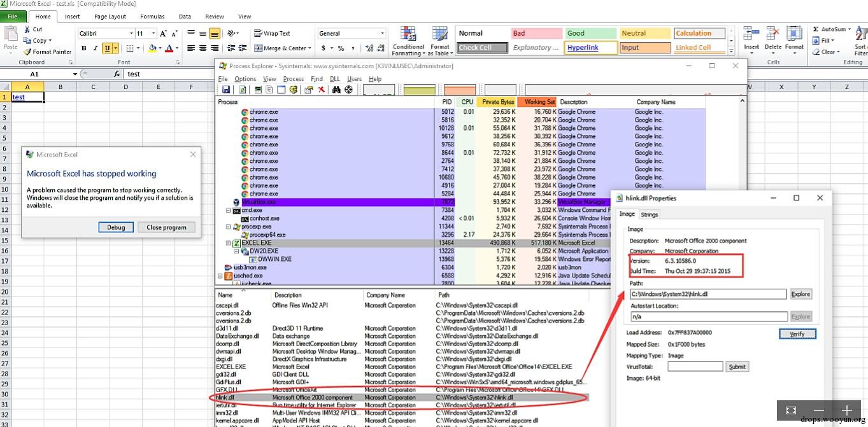Open Find handle binoculars icon
Viewport: 868px width, 427px height.
tap(336, 90)
